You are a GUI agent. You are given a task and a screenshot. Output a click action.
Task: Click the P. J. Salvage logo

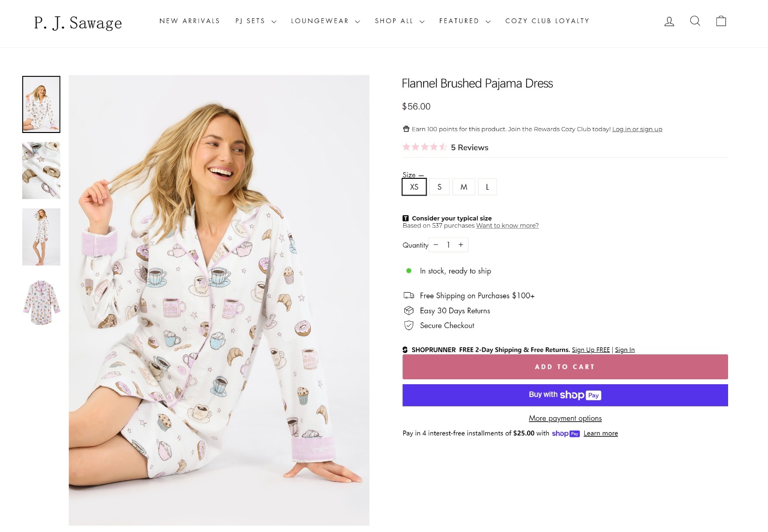(78, 23)
